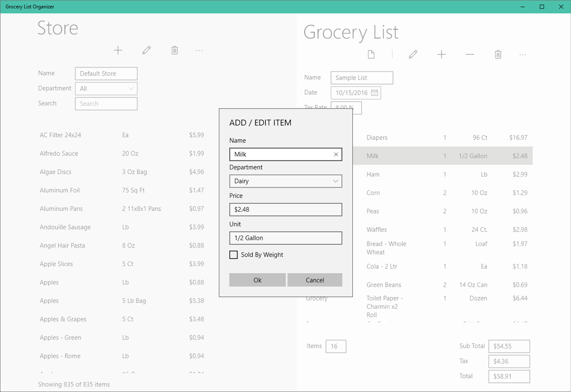Clear the Name field using the X button

[x=336, y=154]
